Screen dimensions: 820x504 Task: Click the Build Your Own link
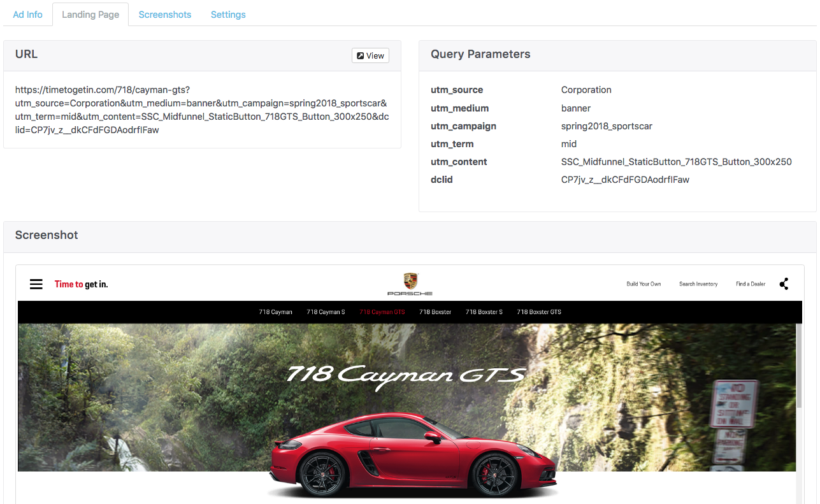[644, 284]
